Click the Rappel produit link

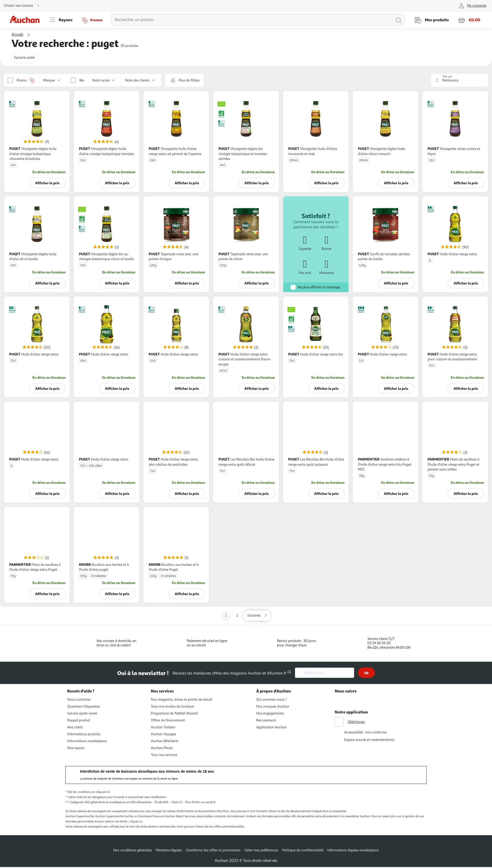coord(79,720)
